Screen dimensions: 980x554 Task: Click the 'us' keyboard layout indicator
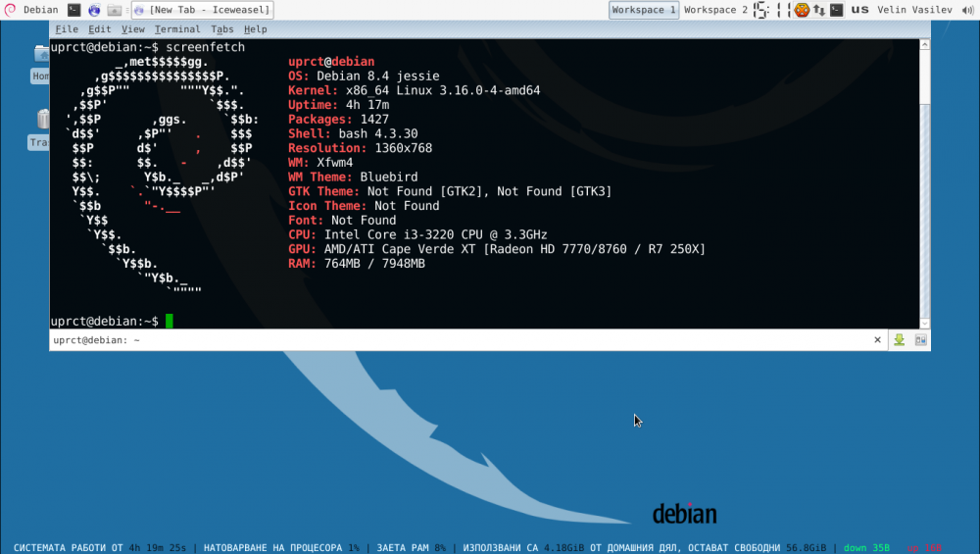coord(860,10)
